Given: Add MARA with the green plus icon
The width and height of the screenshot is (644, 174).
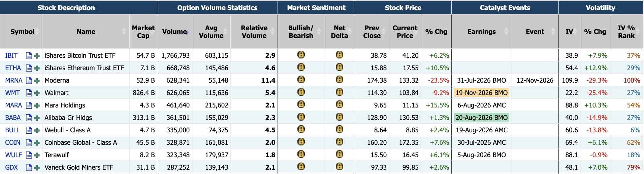Looking at the screenshot, I should tap(37, 105).
